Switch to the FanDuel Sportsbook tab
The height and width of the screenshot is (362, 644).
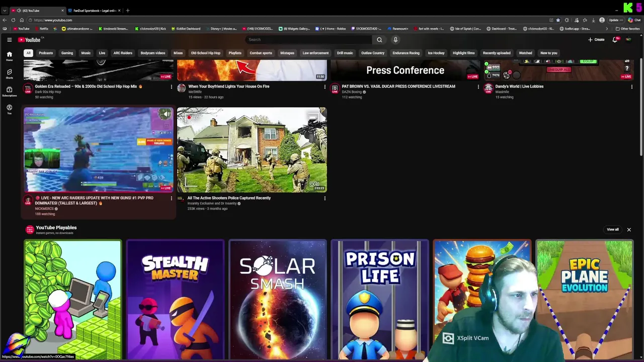click(94, 11)
